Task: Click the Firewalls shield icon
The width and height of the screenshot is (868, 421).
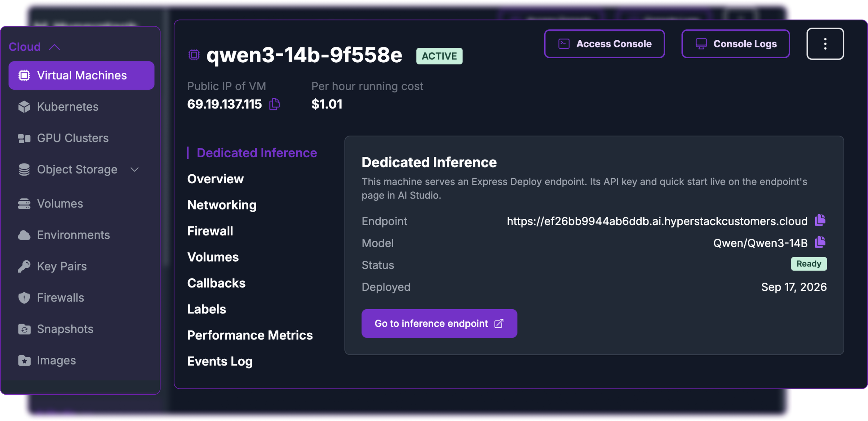Action: click(24, 298)
